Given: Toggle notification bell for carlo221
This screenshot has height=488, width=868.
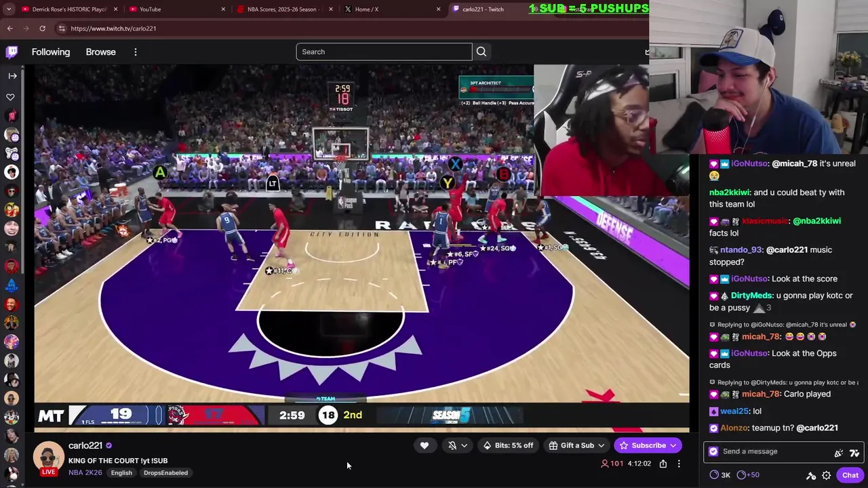Looking at the screenshot, I should click(x=452, y=445).
